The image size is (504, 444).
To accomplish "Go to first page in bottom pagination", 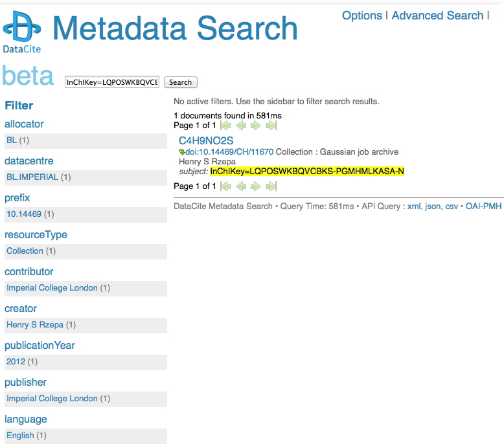I will (225, 186).
